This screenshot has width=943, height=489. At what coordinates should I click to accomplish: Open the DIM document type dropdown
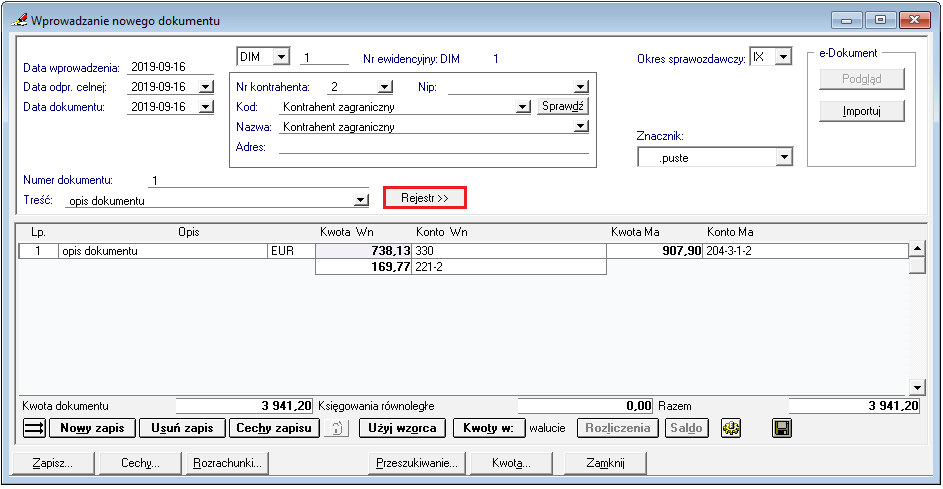click(x=281, y=57)
